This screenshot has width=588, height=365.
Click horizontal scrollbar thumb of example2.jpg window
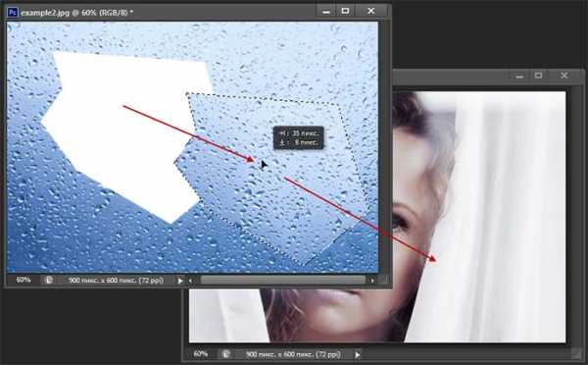tap(283, 281)
